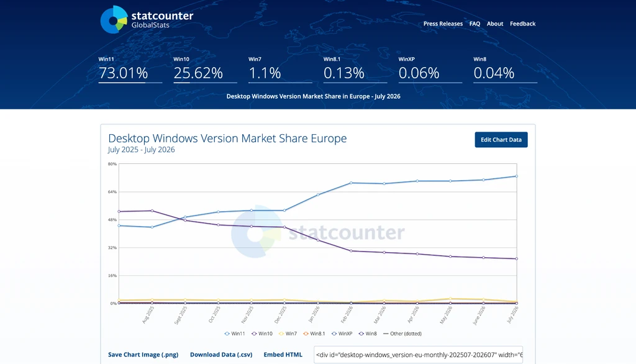Viewport: 636px width, 364px height.
Task: Click the Win11 July 2026 data point
Action: pyautogui.click(x=516, y=176)
